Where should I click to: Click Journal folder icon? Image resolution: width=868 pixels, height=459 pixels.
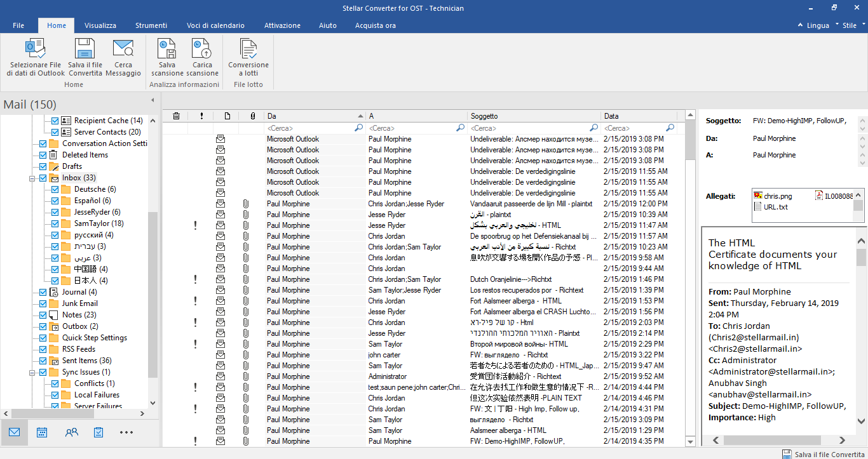(54, 292)
